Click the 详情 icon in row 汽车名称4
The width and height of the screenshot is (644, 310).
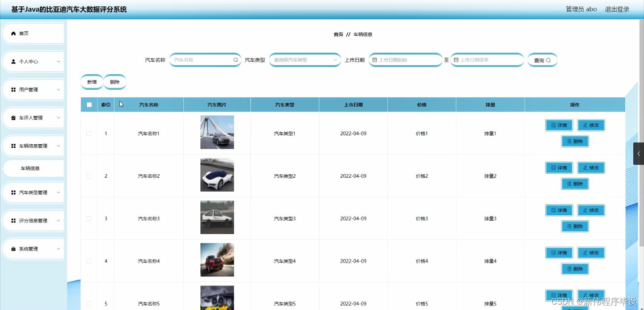[554, 253]
